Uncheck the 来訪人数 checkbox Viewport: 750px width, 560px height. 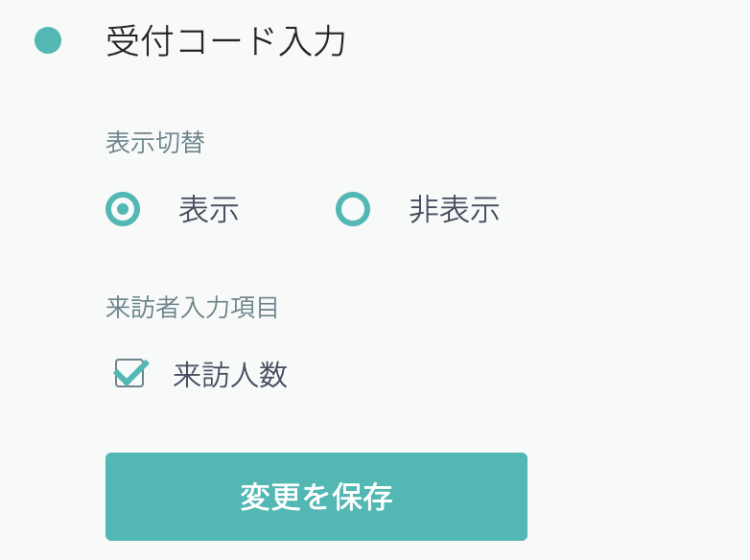click(129, 373)
